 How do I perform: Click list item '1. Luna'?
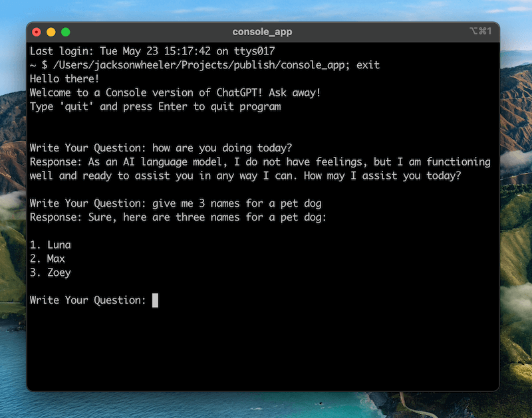point(51,245)
